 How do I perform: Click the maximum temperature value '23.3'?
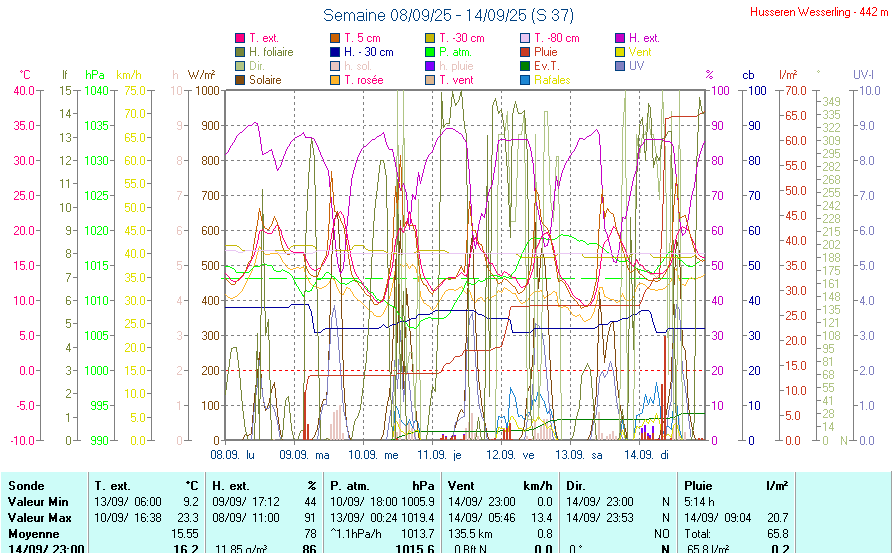click(x=188, y=518)
